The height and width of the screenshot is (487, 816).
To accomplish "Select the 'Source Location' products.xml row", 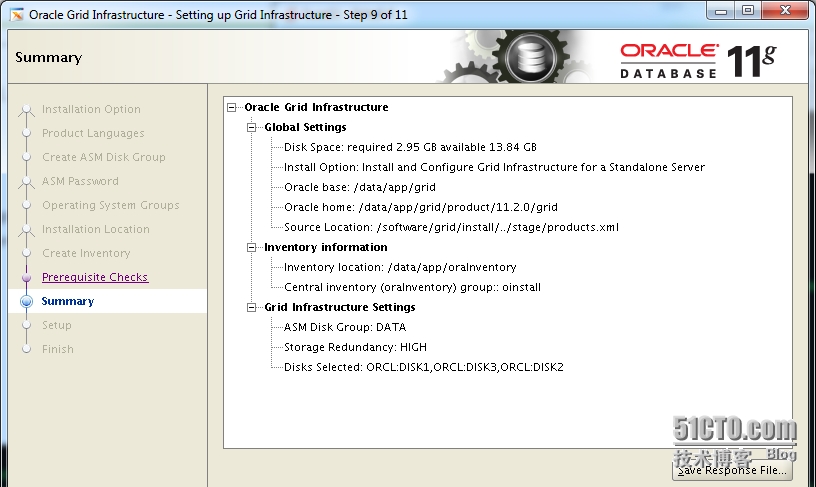I will [x=451, y=227].
